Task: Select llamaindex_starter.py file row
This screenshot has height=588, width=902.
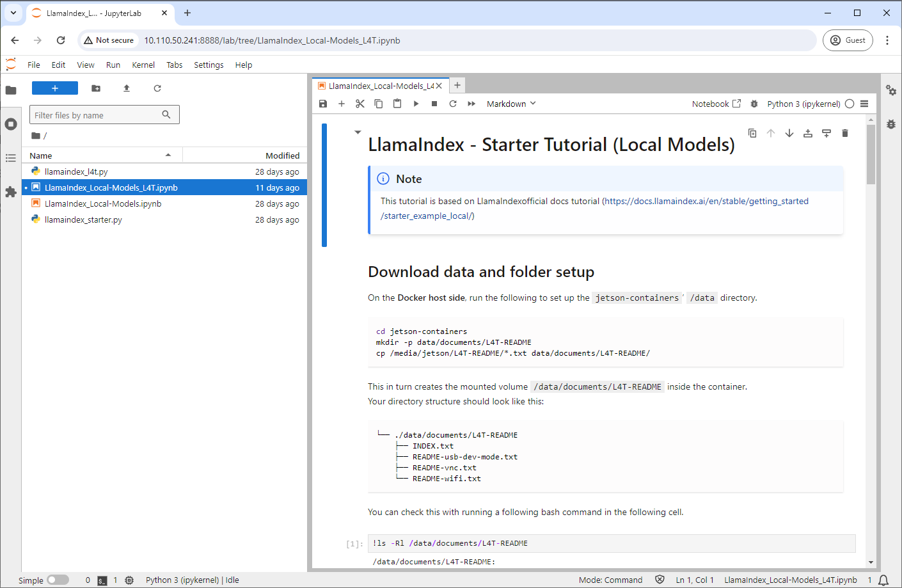Action: (x=164, y=219)
